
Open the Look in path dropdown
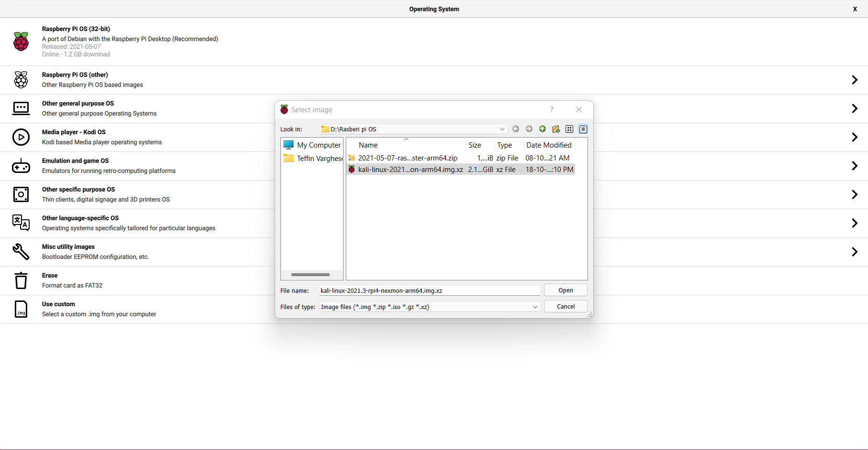pos(413,129)
